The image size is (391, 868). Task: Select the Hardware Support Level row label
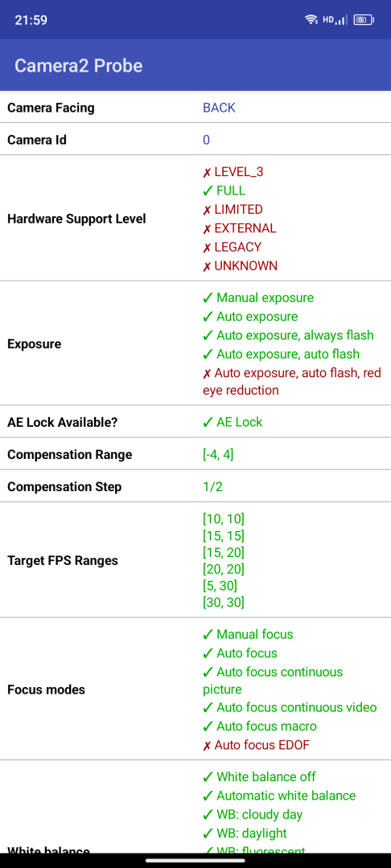[76, 219]
